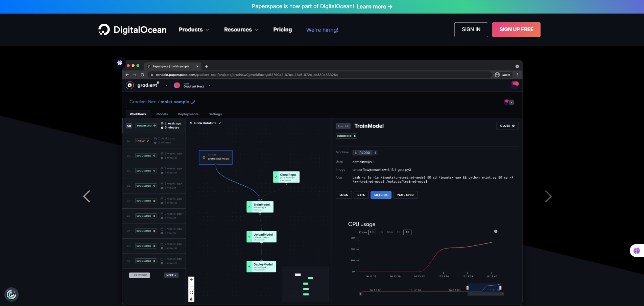
Task: Open the LOGS view
Action: (x=343, y=195)
